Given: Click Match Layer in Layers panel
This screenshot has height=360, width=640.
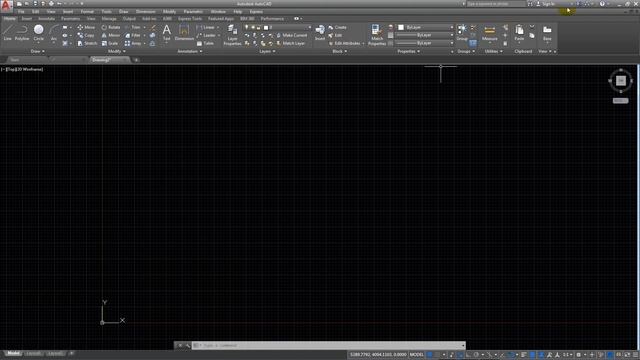Looking at the screenshot, I should pyautogui.click(x=291, y=43).
